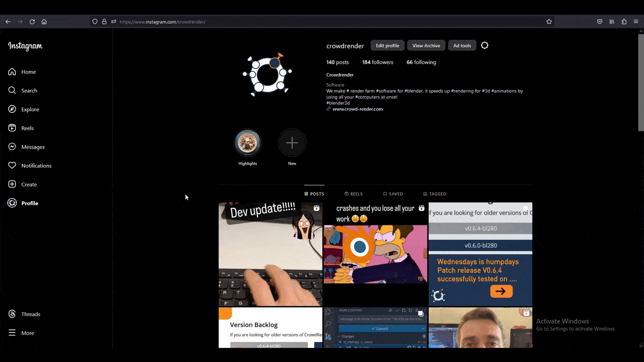Viewport: 644px width, 362px height.
Task: Click the crowdrender profile picture
Action: [x=267, y=74]
